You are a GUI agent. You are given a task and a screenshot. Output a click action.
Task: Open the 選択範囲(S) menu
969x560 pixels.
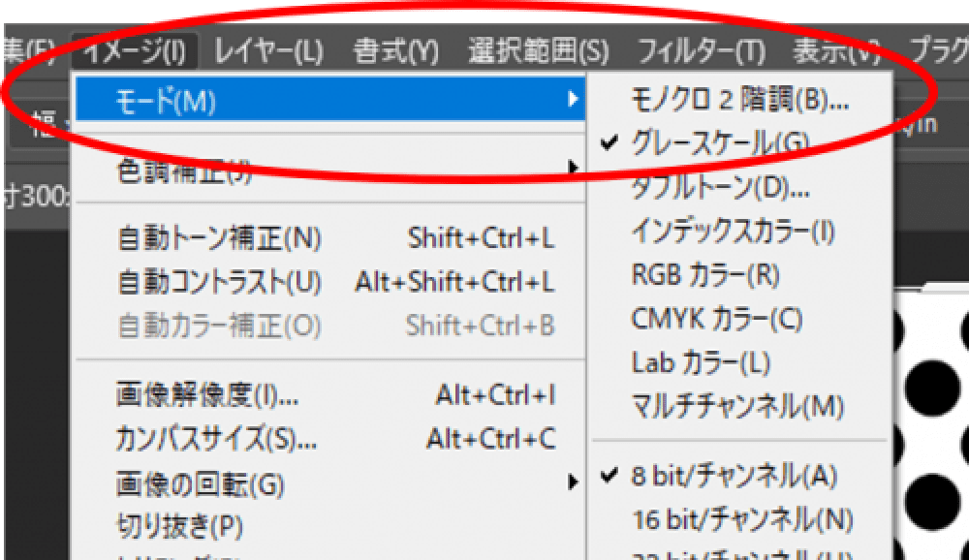(x=538, y=51)
